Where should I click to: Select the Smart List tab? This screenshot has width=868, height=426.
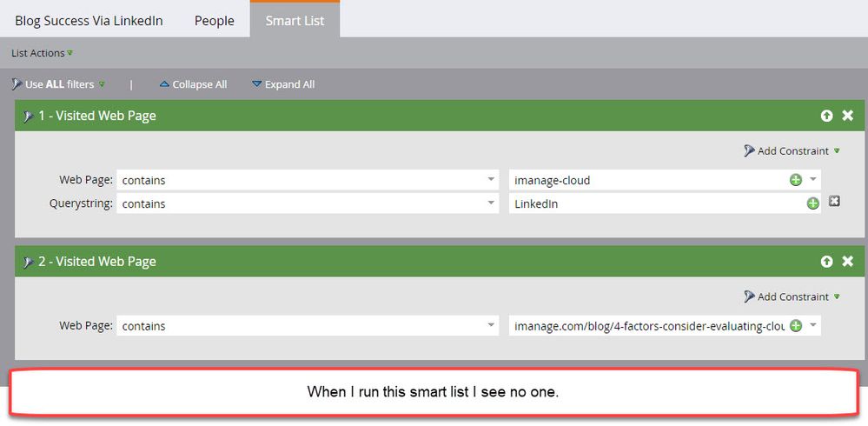tap(295, 21)
